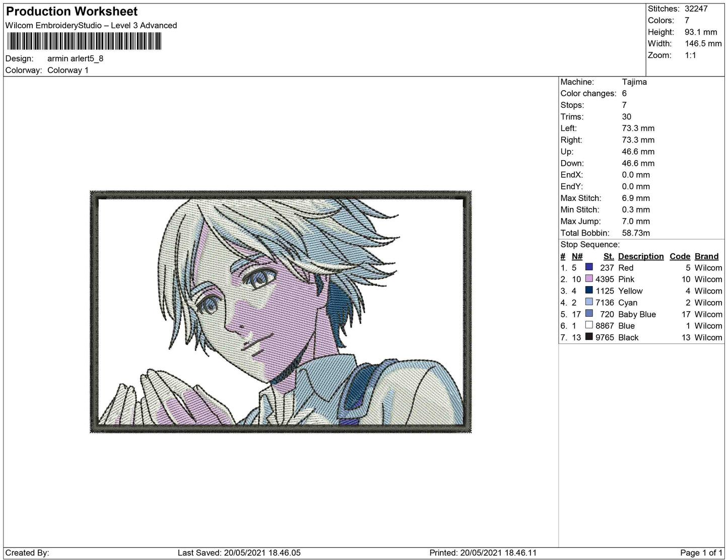The width and height of the screenshot is (728, 560).
Task: Select the "Last Saved: 20/05/2021 18.46.05" text
Action: click(x=239, y=552)
